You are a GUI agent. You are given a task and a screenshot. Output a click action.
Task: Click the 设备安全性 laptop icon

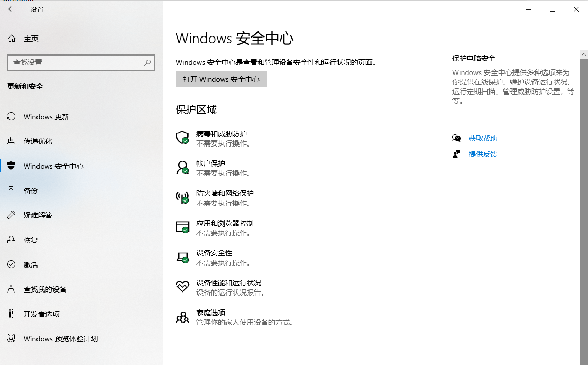[x=182, y=257]
